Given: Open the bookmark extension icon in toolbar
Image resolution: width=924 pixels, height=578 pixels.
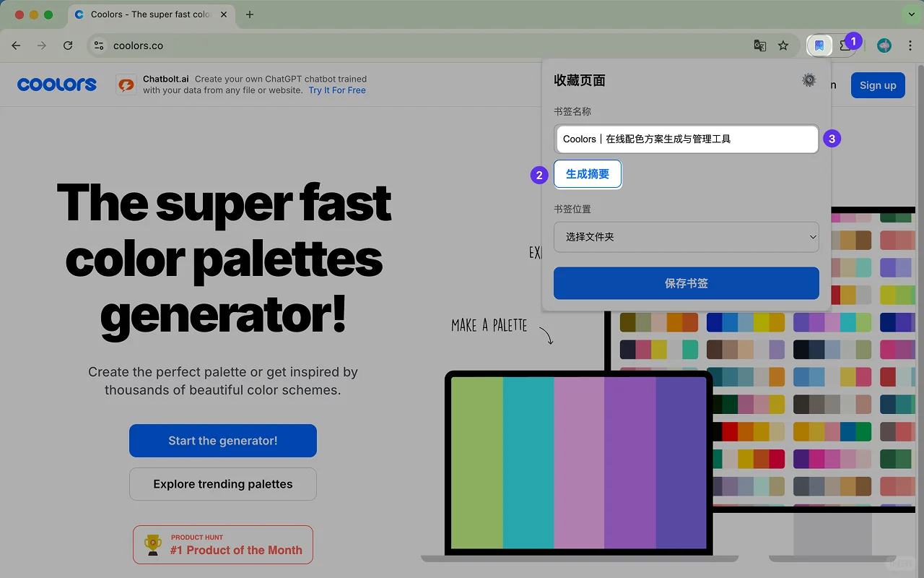Looking at the screenshot, I should coord(819,46).
